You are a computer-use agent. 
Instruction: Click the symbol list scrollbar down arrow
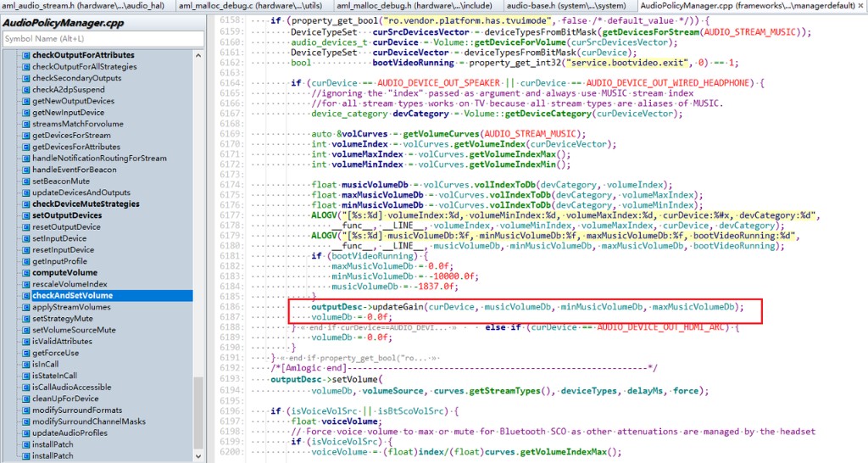click(198, 456)
